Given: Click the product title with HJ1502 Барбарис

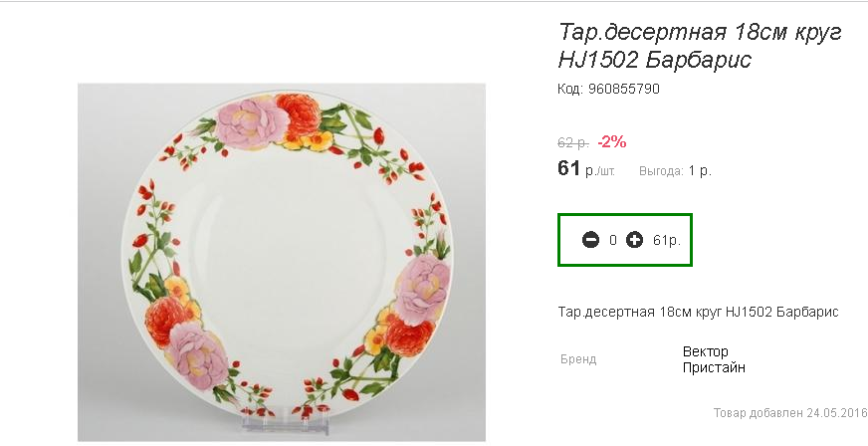Looking at the screenshot, I should 700,46.
